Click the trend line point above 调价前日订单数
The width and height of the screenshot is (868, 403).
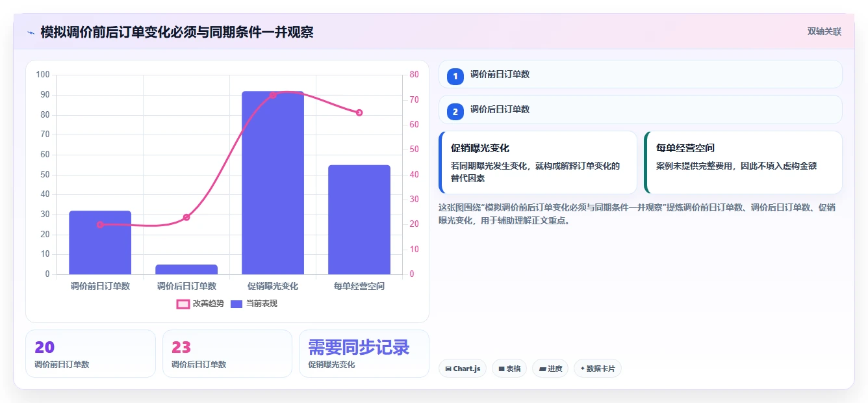[x=100, y=225]
